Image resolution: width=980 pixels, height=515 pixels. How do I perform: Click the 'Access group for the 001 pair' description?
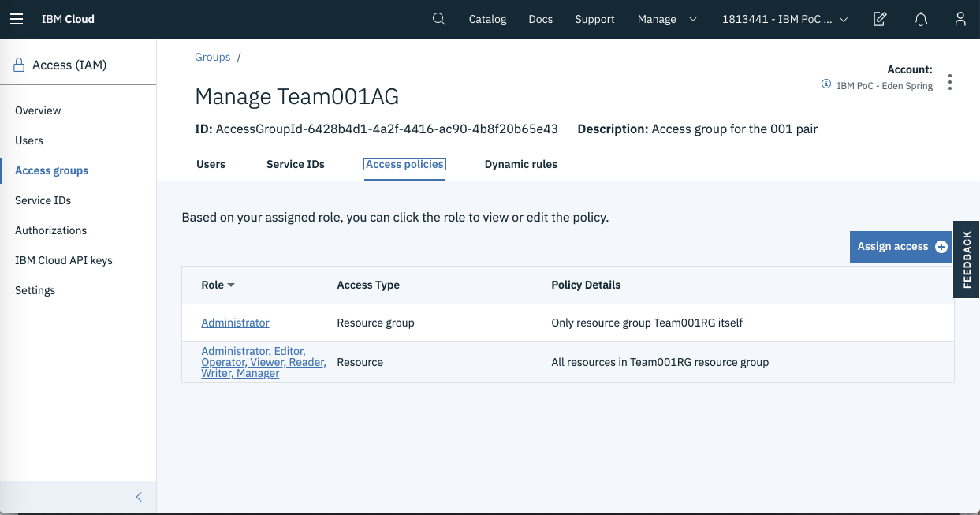[x=735, y=129]
